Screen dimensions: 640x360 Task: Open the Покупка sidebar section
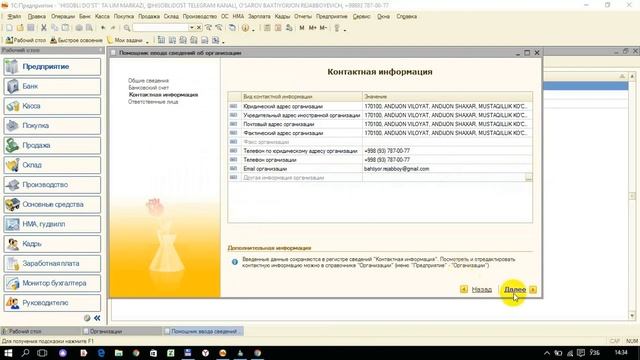52,125
